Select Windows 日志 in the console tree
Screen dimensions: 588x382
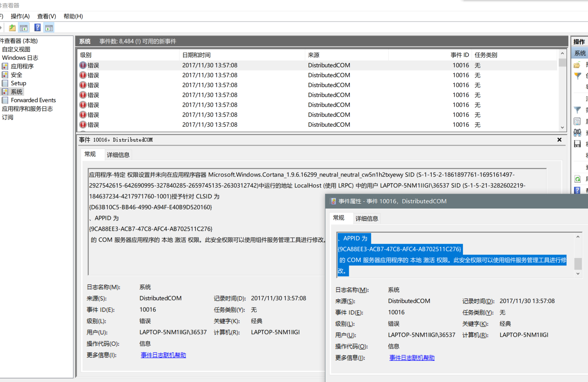[20, 58]
